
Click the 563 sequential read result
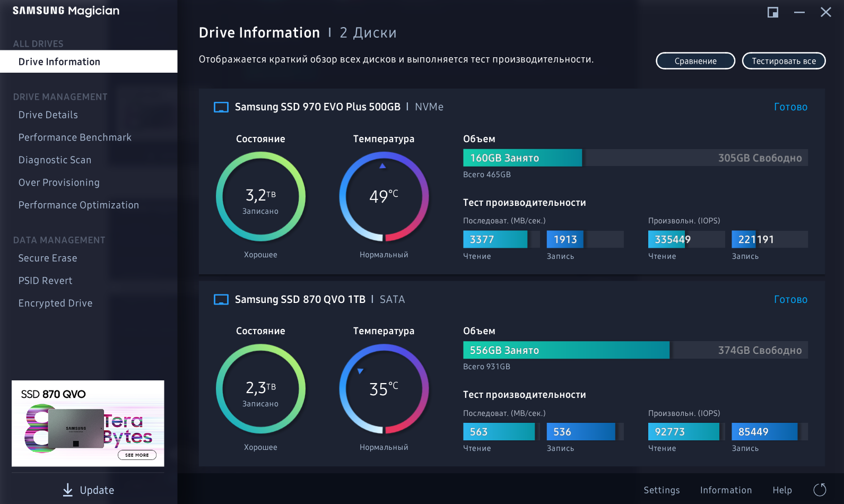[501, 432]
